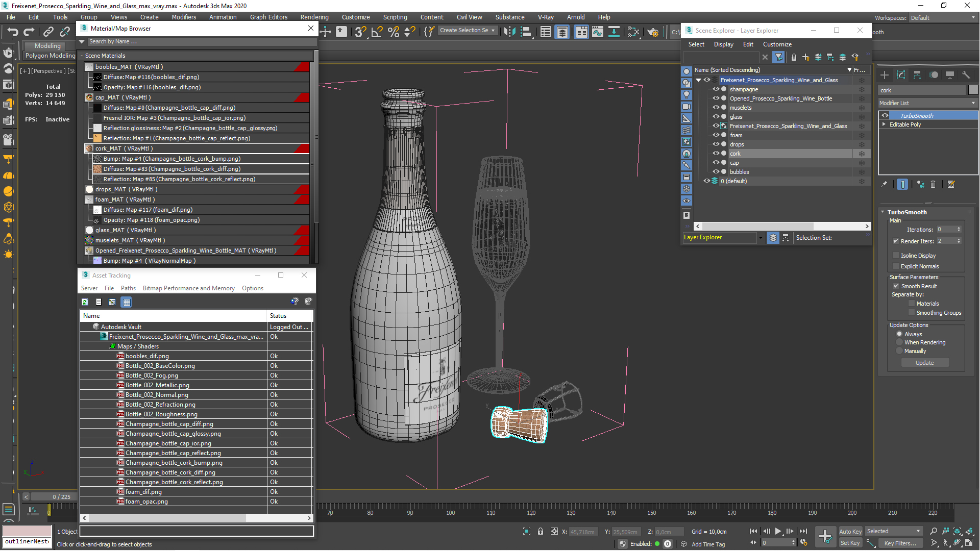The width and height of the screenshot is (980, 551).
Task: Click the Key Filters button
Action: [x=900, y=543]
